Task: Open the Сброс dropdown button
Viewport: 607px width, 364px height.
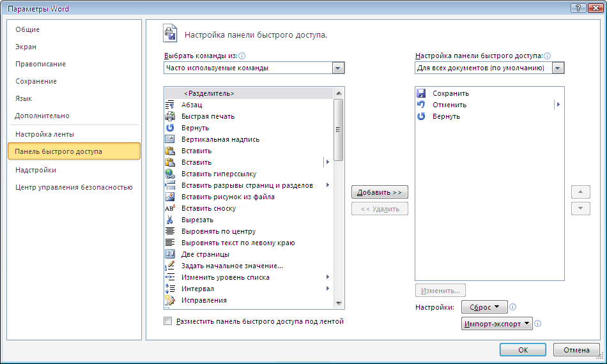Action: 484,307
